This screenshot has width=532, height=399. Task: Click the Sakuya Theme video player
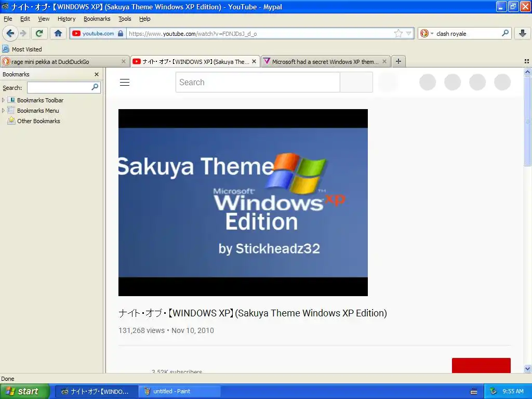[243, 202]
